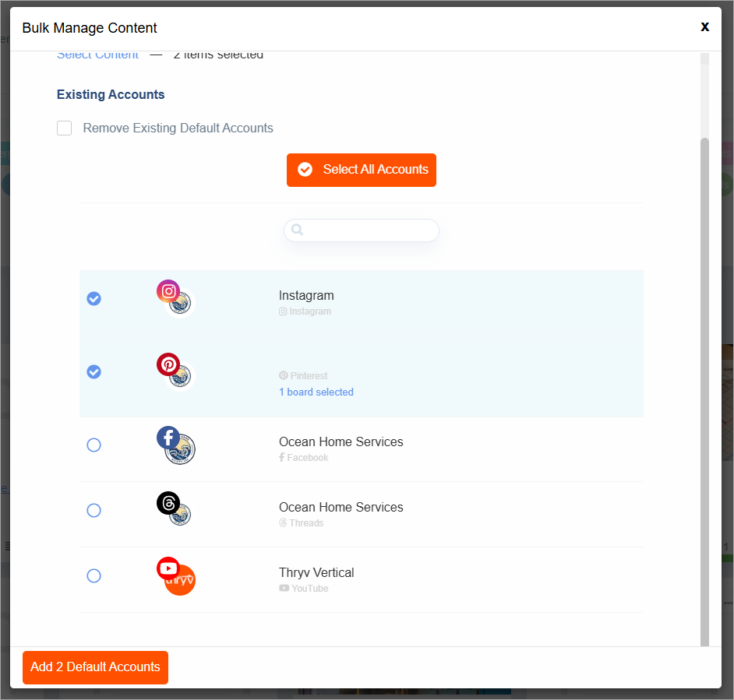Image resolution: width=734 pixels, height=700 pixels.
Task: Uncheck the Pinterest account selection
Action: [x=94, y=372]
